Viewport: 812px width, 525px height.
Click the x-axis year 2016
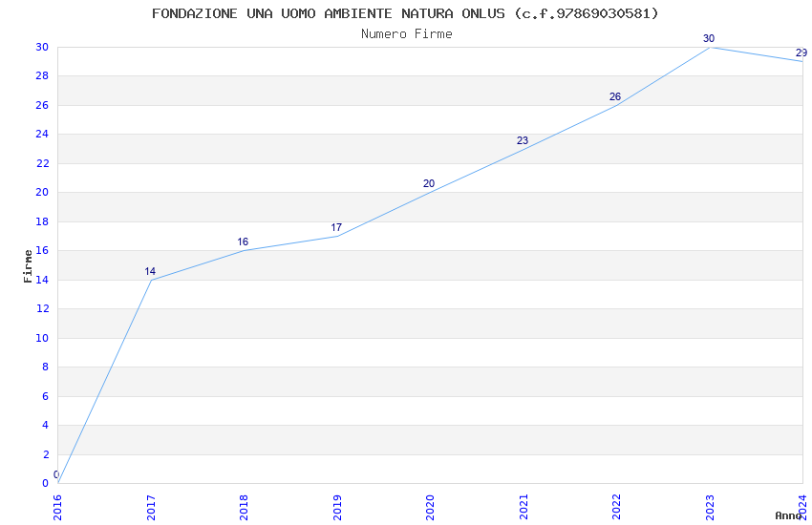click(x=57, y=508)
